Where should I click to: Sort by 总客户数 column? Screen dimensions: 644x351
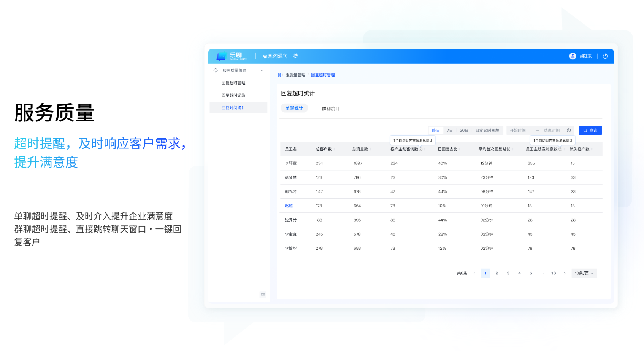coord(334,149)
